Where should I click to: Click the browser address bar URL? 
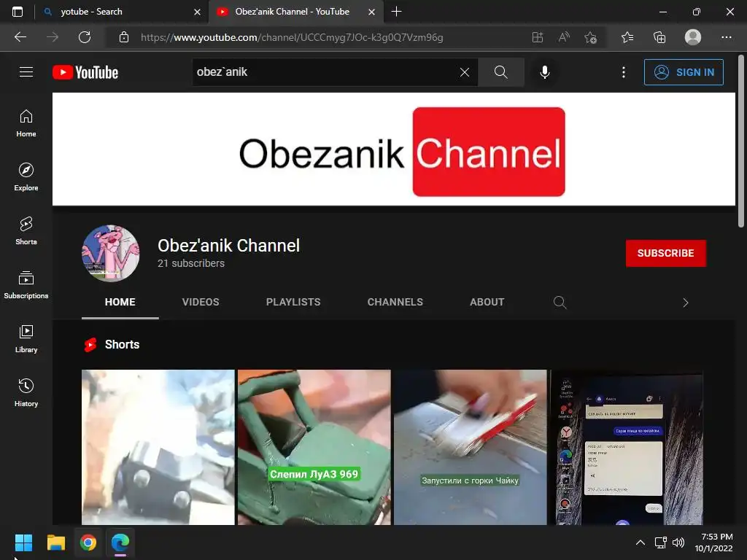(292, 37)
